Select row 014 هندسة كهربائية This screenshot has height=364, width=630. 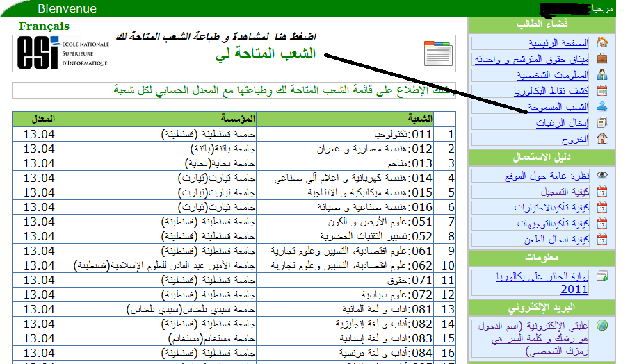(234, 178)
